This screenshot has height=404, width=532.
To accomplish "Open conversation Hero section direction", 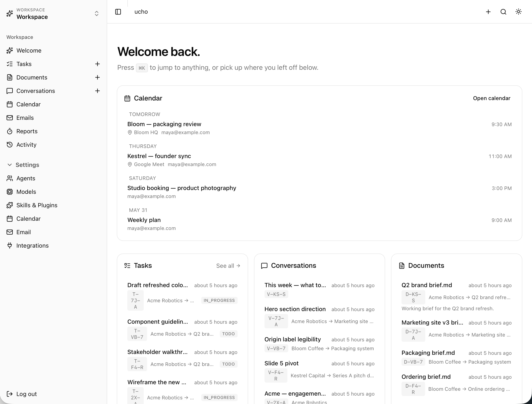I will click(x=319, y=317).
